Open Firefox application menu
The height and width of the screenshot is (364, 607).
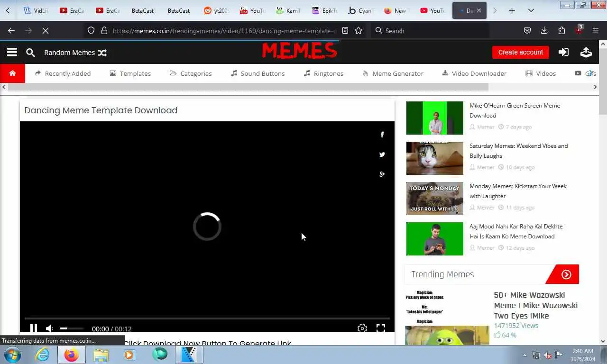[596, 30]
